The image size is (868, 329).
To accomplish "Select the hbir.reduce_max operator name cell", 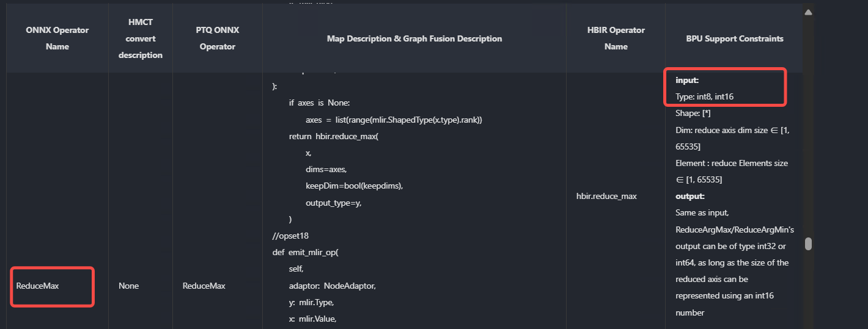I will coord(606,196).
